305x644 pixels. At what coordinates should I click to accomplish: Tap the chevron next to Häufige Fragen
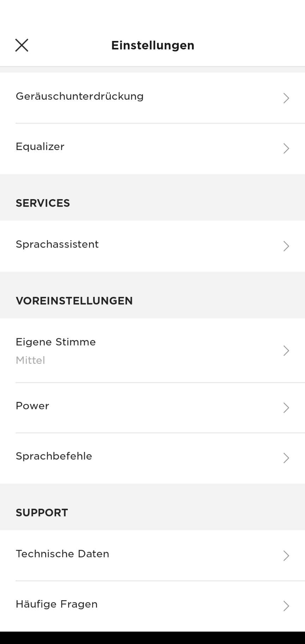pyautogui.click(x=286, y=606)
